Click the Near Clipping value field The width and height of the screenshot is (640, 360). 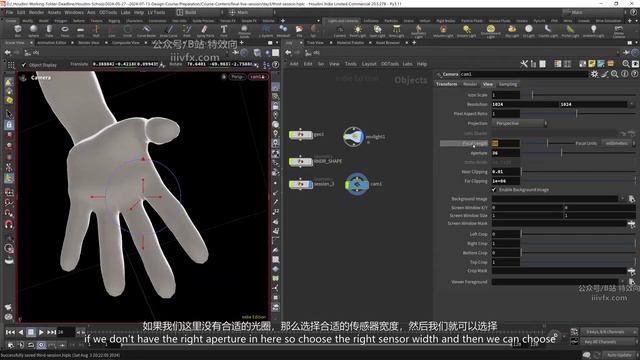[x=506, y=172]
